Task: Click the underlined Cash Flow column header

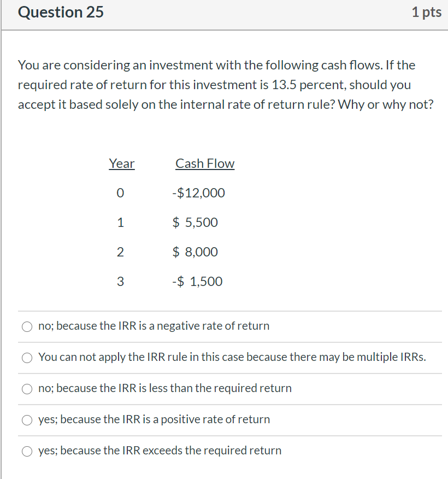Action: [x=205, y=163]
